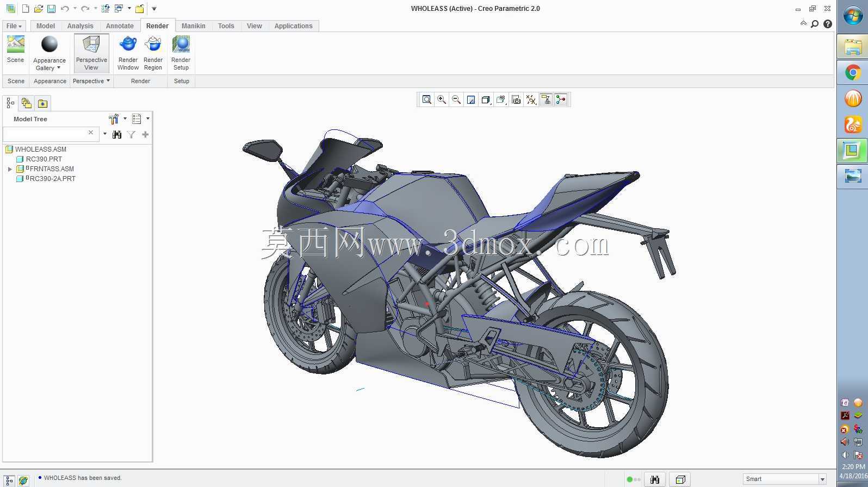Toggle the browser display icon at bottom left
This screenshot has width=868, height=487.
pyautogui.click(x=23, y=480)
